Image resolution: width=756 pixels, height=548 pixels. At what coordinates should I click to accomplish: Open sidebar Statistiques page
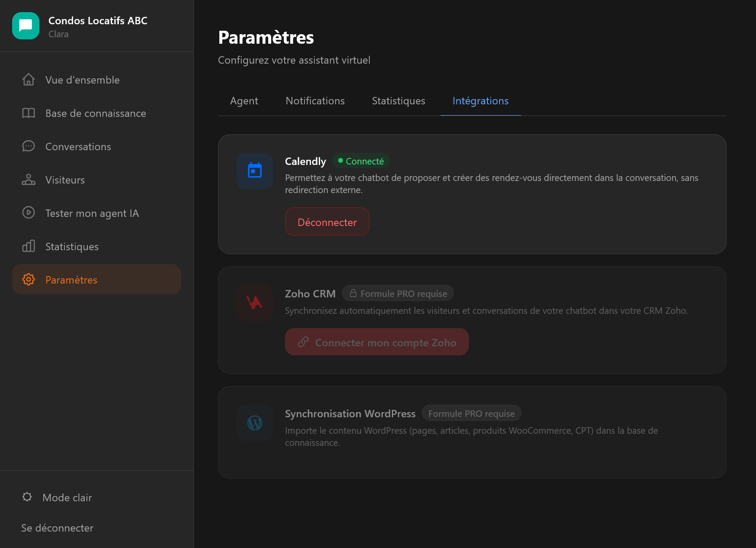click(x=96, y=246)
